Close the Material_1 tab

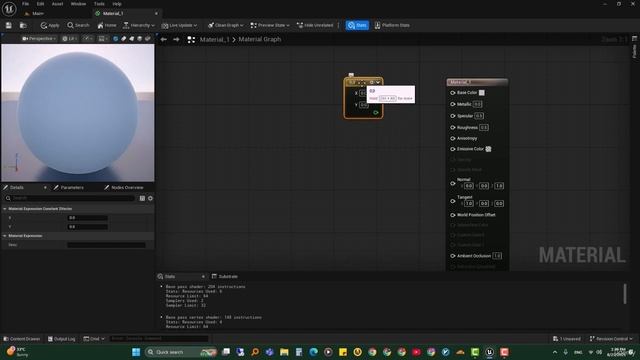[156, 13]
